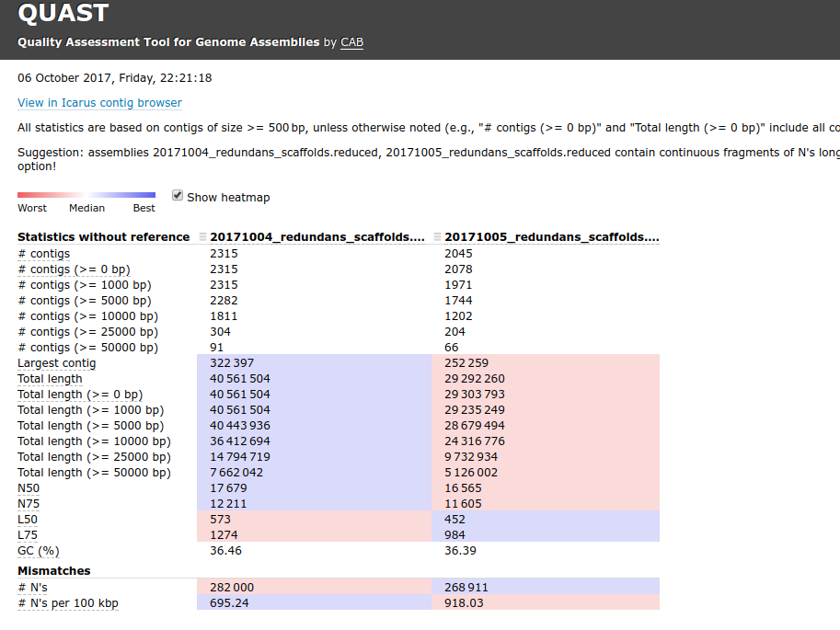Click the Largest contig row label

pos(56,363)
